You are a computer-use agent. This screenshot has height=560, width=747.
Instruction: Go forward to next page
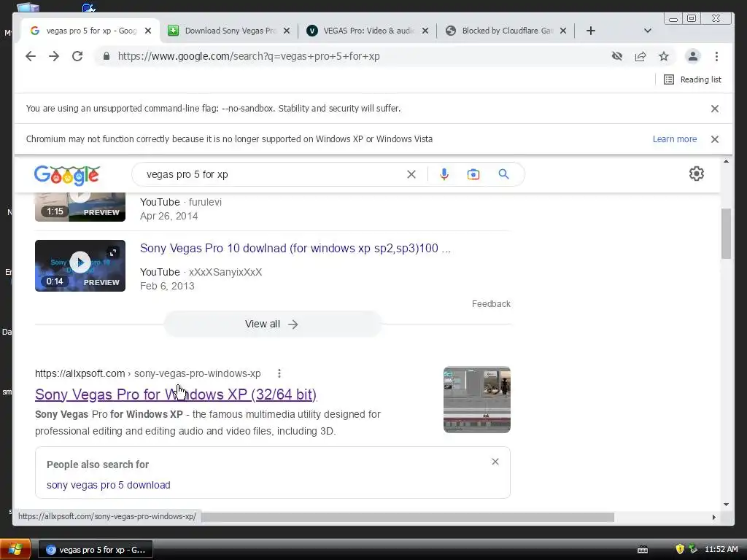point(54,56)
